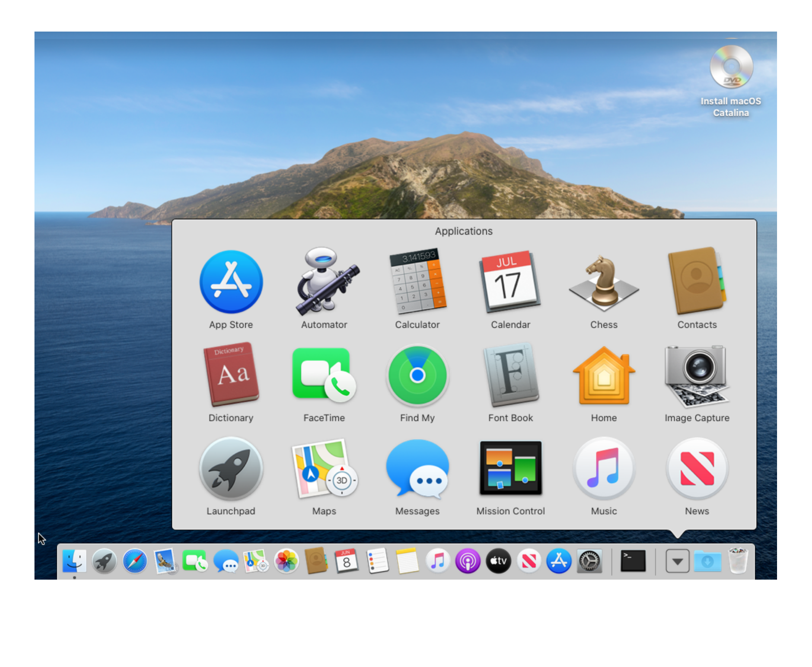Open App Store from the Applications stack
The height and width of the screenshot is (667, 812).
point(231,282)
